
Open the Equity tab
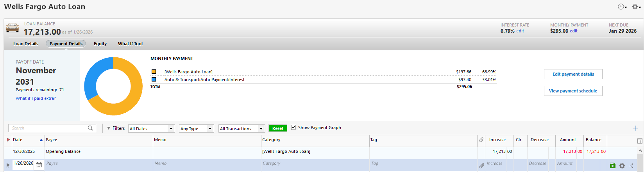coord(100,44)
